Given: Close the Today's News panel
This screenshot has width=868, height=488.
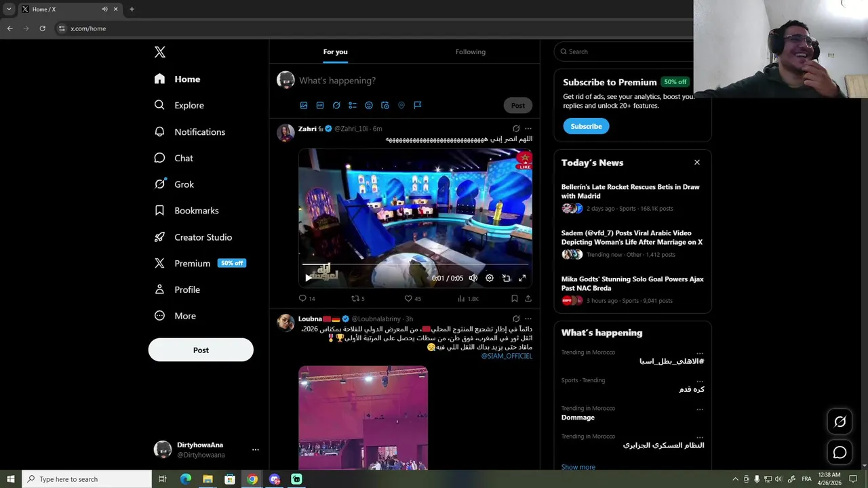Looking at the screenshot, I should coord(696,163).
